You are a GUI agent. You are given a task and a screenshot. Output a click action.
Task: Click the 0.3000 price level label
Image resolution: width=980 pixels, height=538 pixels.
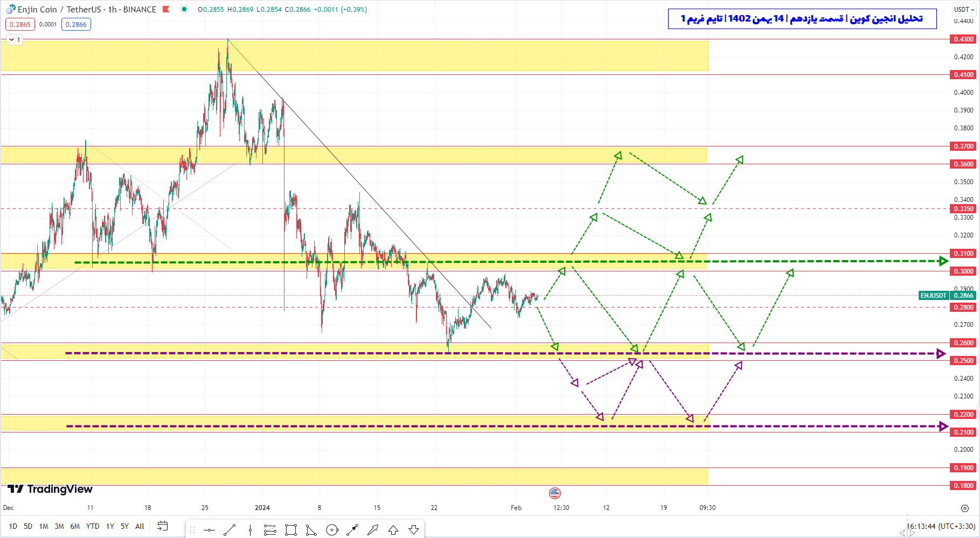(x=964, y=271)
